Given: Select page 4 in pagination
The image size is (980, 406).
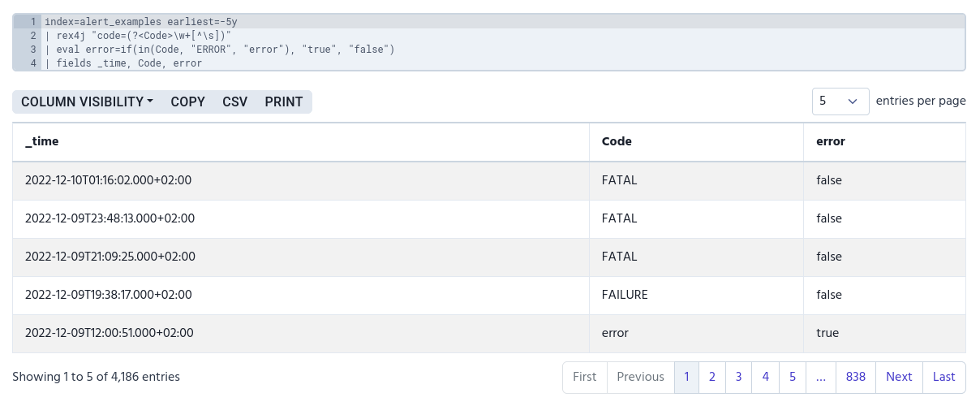Looking at the screenshot, I should point(766,377).
